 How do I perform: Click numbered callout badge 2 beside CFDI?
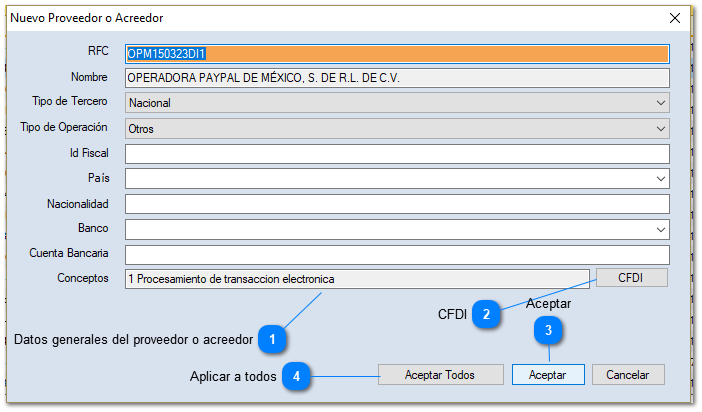(x=487, y=314)
